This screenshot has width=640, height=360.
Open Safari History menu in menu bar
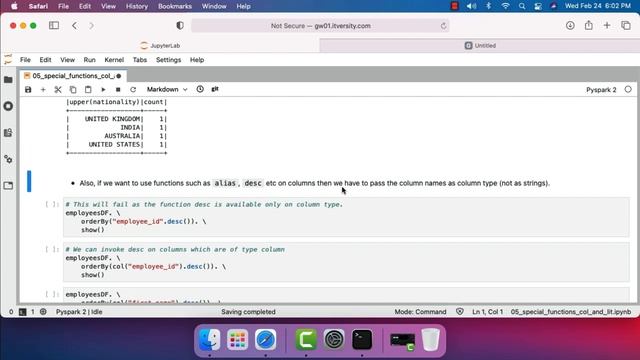[x=136, y=6]
